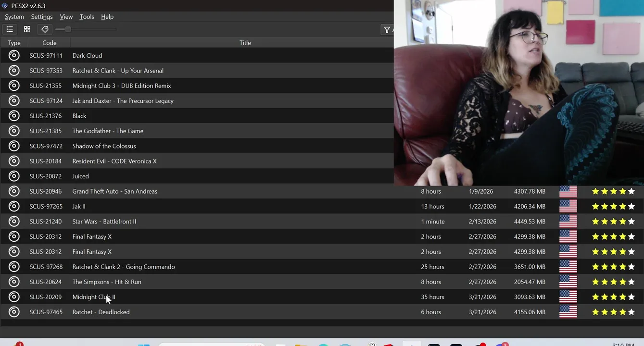Select the game titled Black
Viewport: 644px width, 346px height.
(79, 116)
